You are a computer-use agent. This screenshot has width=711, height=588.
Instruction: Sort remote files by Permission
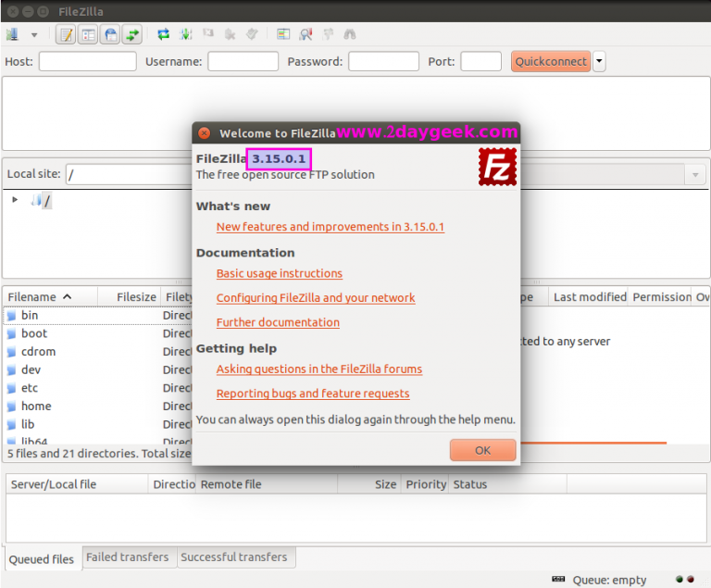(662, 297)
